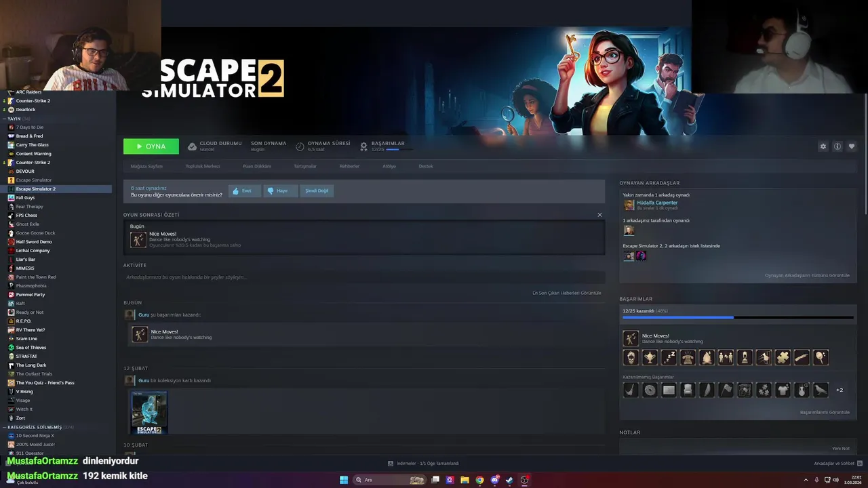
Task: Open File Explorer from the taskbar
Action: [465, 480]
